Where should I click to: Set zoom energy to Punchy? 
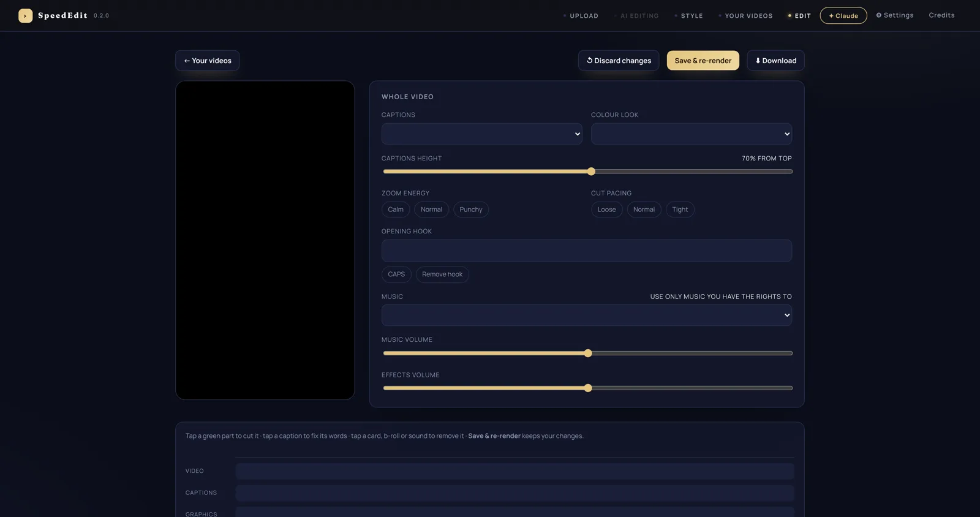pyautogui.click(x=471, y=209)
